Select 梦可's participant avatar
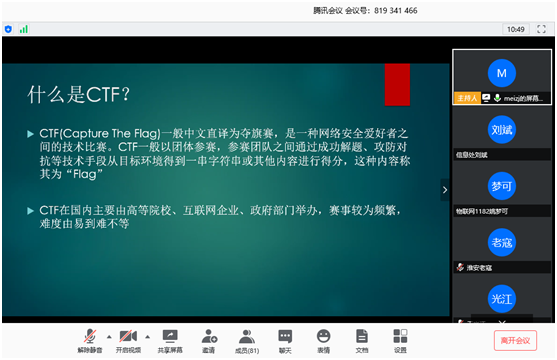This screenshot has width=557, height=360. pyautogui.click(x=502, y=186)
